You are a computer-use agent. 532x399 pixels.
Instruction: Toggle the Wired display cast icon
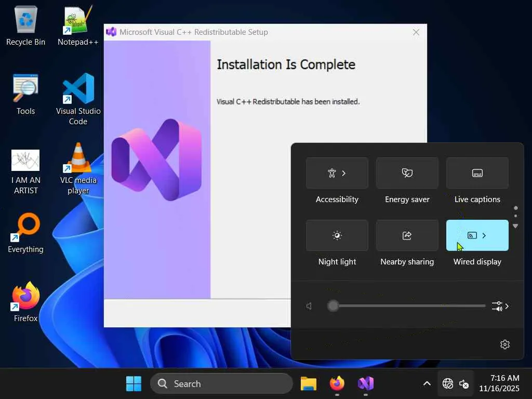pyautogui.click(x=472, y=235)
